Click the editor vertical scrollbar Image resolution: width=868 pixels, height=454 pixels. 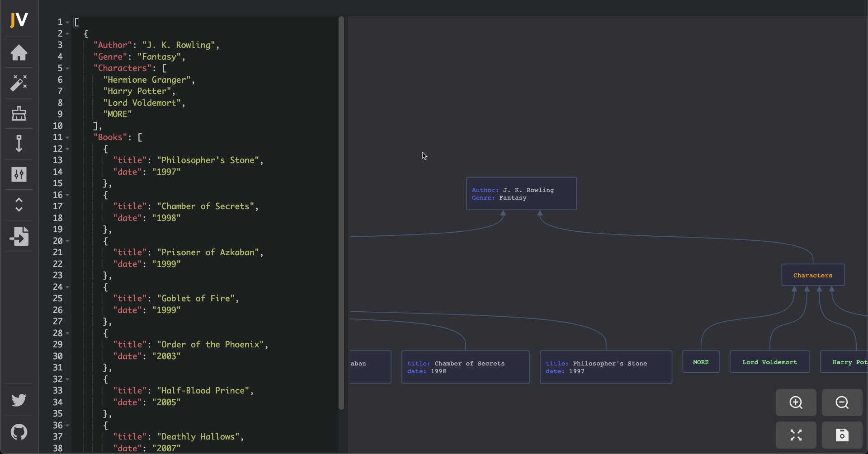[341, 213]
